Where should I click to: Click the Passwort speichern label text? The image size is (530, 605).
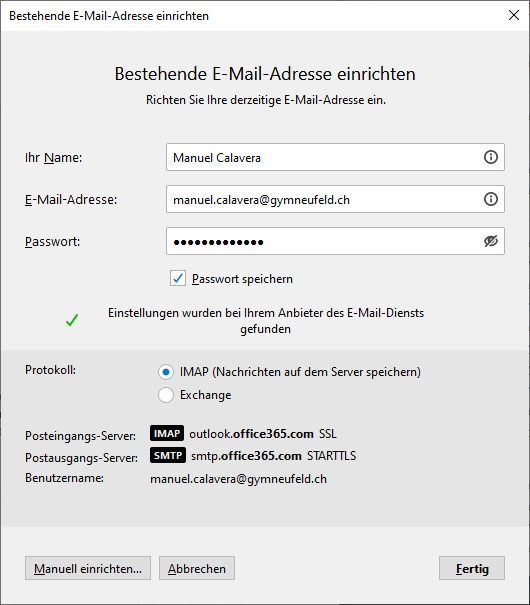click(x=242, y=279)
